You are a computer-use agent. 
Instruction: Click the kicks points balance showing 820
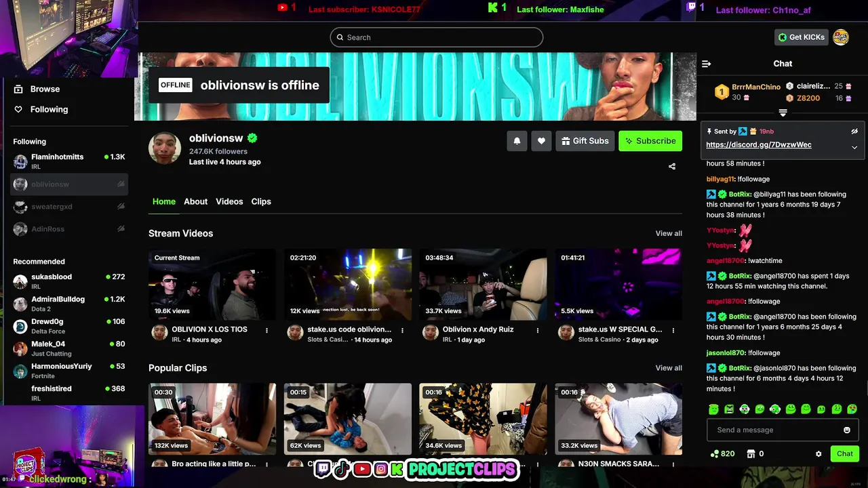722,454
